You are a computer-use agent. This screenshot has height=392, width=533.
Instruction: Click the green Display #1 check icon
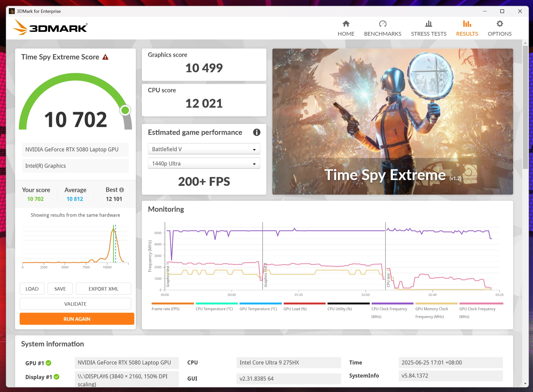click(x=57, y=377)
